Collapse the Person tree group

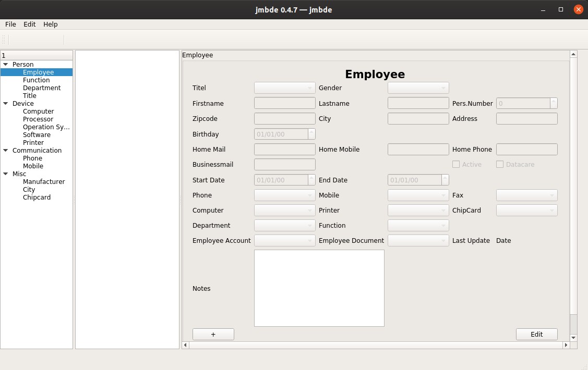(6, 65)
